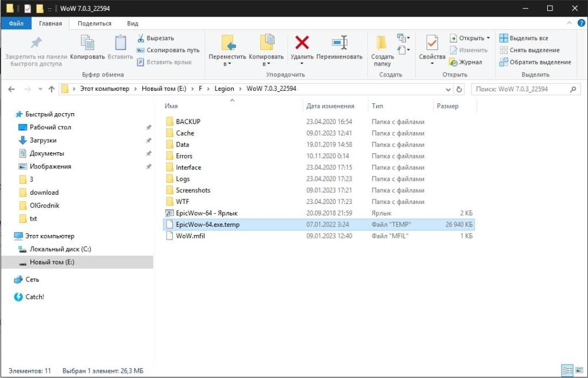Click Create folder (Создать папку) icon
This screenshot has height=378, width=588.
click(x=382, y=43)
